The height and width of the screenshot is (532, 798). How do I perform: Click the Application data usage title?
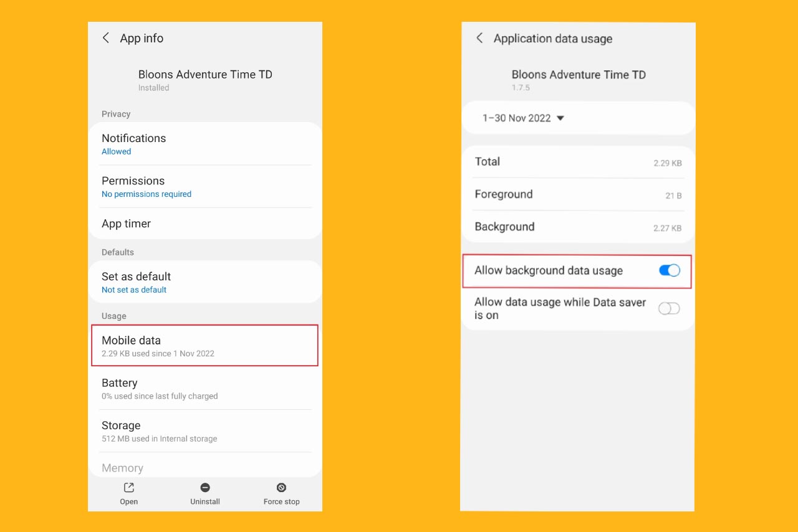pyautogui.click(x=553, y=39)
